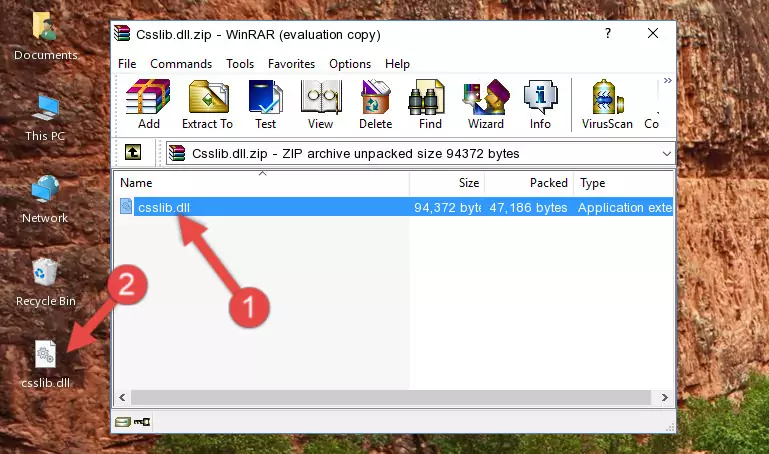Click the WinRAR title bar icon
The height and width of the screenshot is (454, 769).
click(x=122, y=34)
